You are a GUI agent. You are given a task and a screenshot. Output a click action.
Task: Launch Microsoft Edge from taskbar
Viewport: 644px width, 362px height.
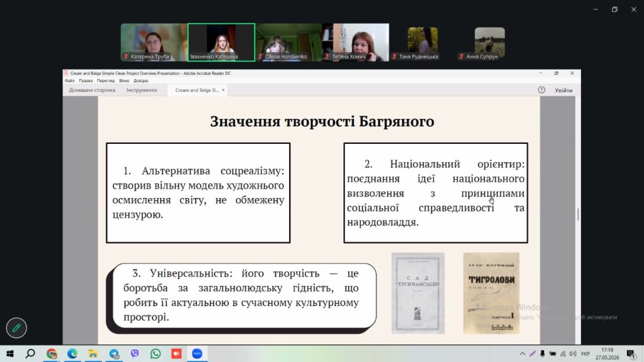pos(72,353)
